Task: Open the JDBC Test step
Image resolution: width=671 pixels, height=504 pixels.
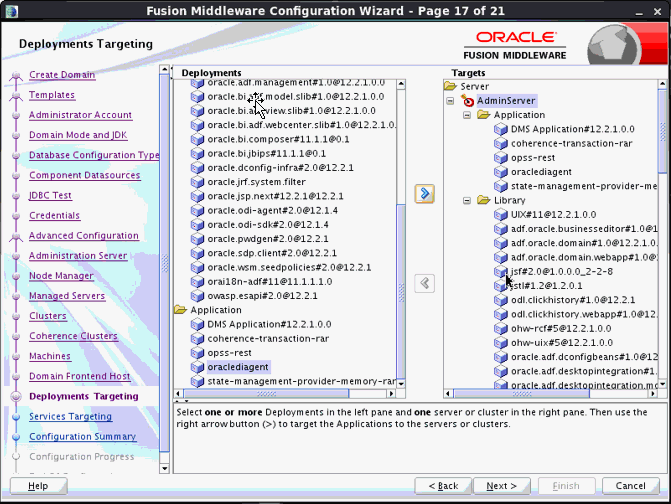Action: click(50, 196)
